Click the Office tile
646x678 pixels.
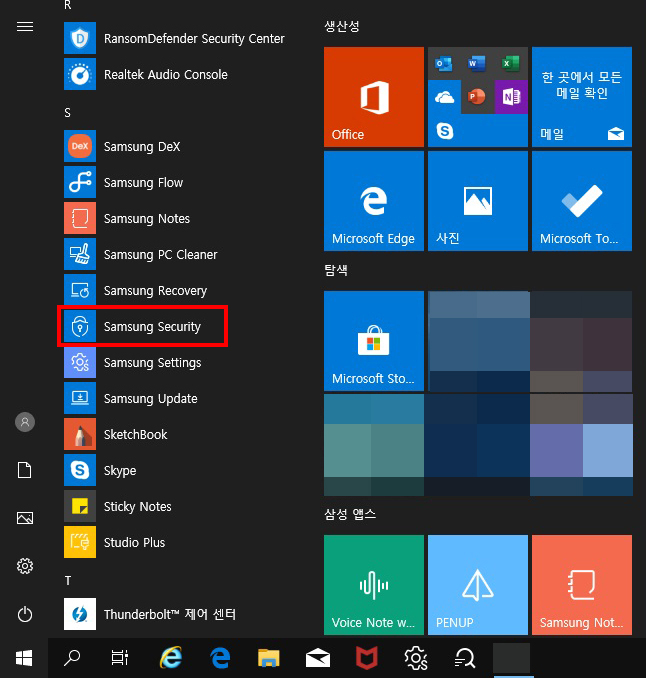374,97
